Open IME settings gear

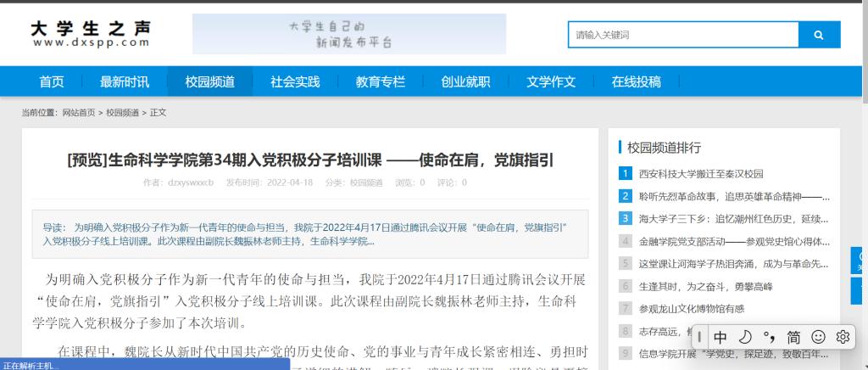843,337
